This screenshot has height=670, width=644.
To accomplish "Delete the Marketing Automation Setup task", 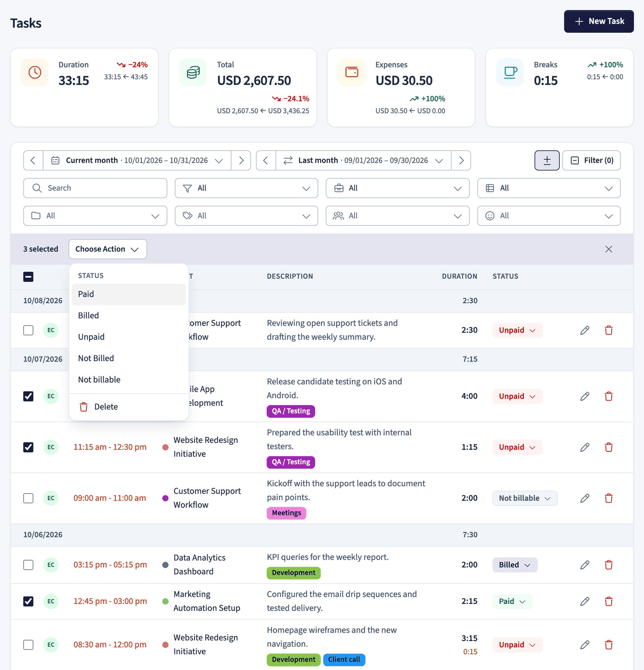I will [x=609, y=601].
